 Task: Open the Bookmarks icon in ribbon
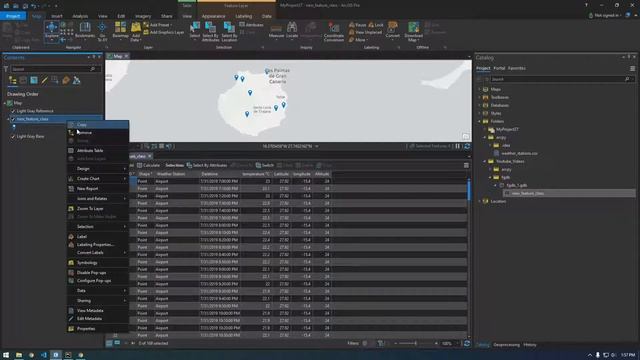[85, 30]
